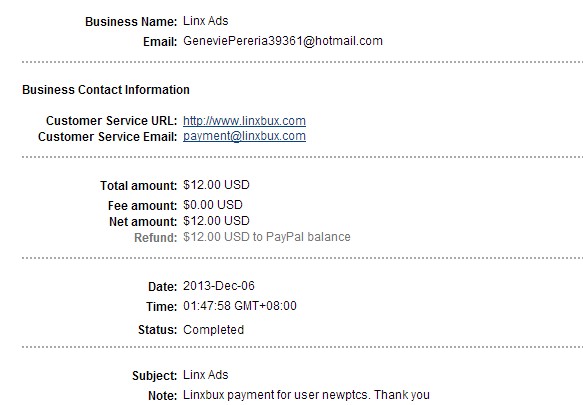Screen dimensions: 583x405
Task: Click the Fee amount value $0.00 USD
Action: pos(213,205)
